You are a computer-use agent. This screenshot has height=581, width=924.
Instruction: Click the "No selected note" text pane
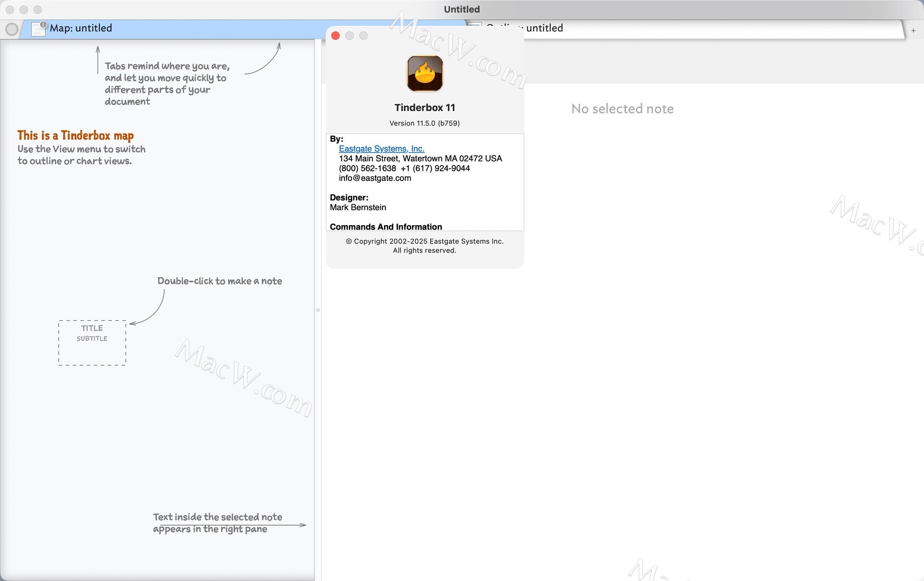(622, 109)
